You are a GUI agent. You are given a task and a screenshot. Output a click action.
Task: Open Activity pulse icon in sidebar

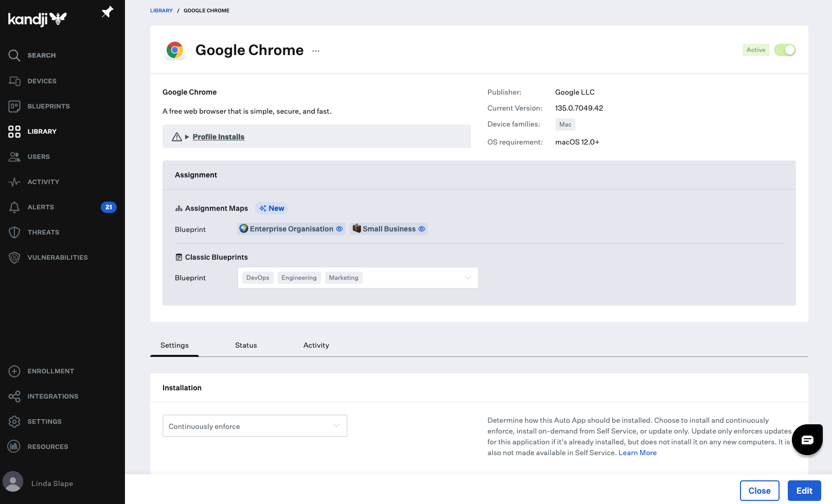(x=14, y=182)
